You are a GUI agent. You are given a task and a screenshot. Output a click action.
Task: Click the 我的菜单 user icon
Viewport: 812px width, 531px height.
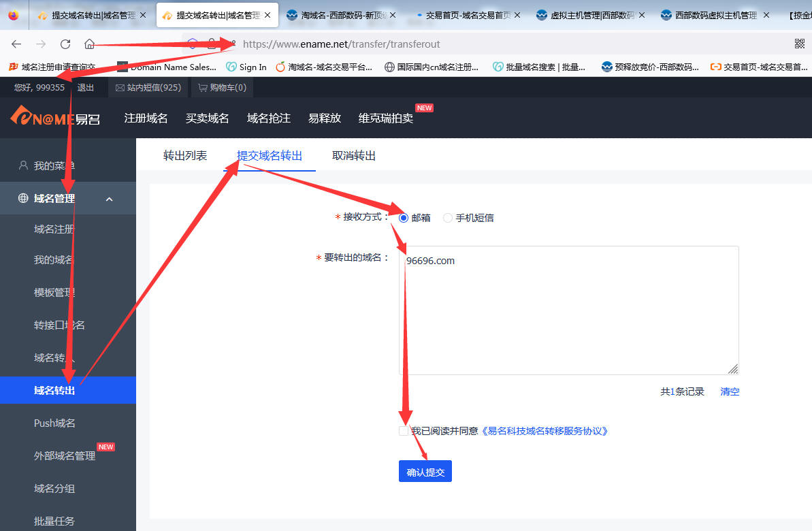click(23, 165)
